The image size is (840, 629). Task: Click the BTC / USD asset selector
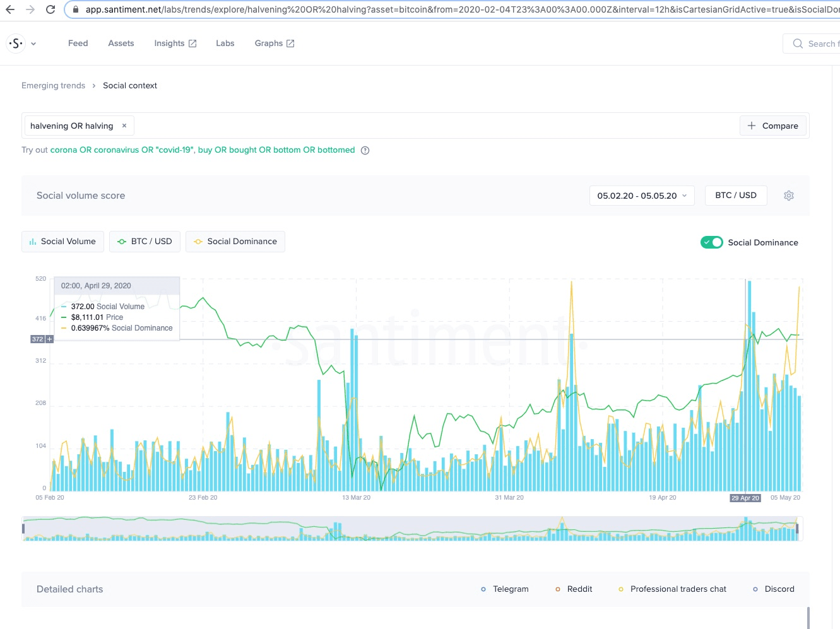736,196
